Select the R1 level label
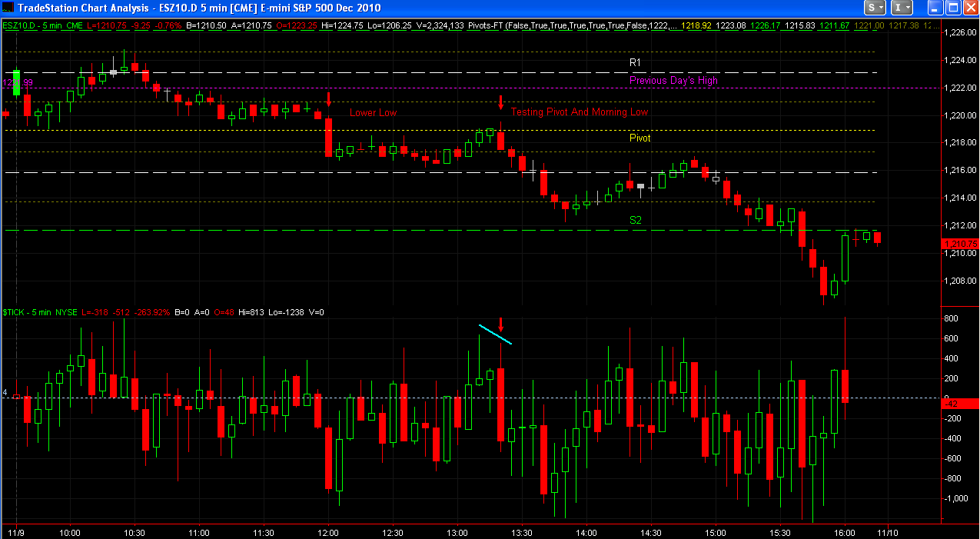The height and width of the screenshot is (539, 980). (635, 62)
